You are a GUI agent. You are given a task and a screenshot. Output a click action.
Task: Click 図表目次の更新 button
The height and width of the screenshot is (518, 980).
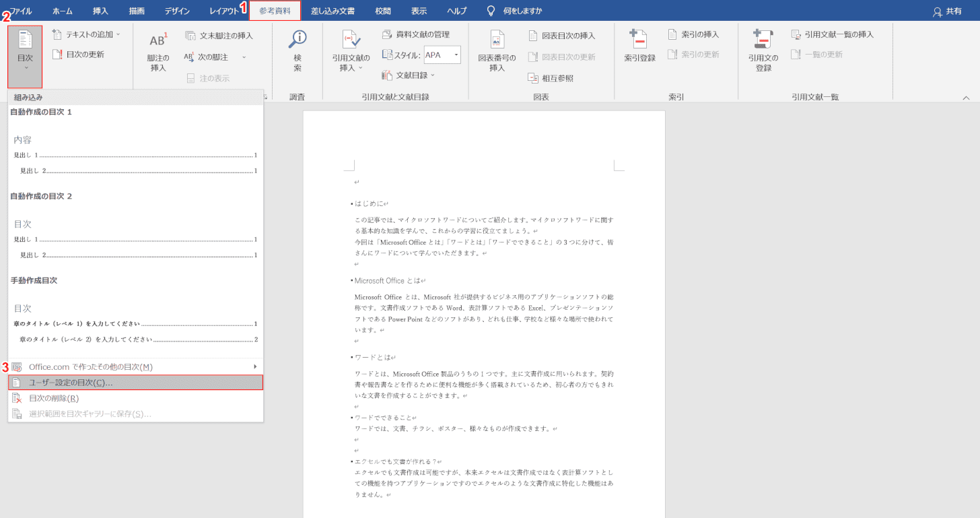[x=562, y=57]
